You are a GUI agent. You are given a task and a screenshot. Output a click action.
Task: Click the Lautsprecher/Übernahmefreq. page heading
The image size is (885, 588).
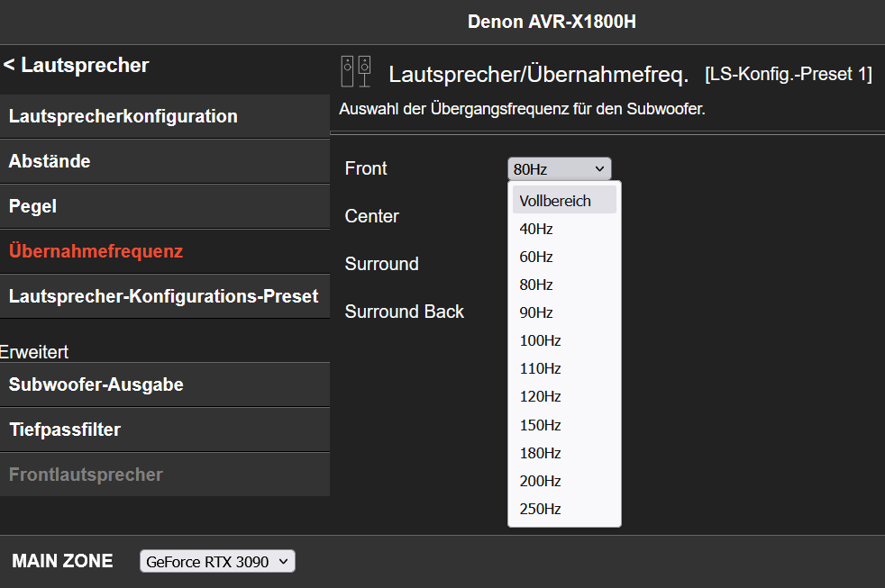tap(538, 75)
